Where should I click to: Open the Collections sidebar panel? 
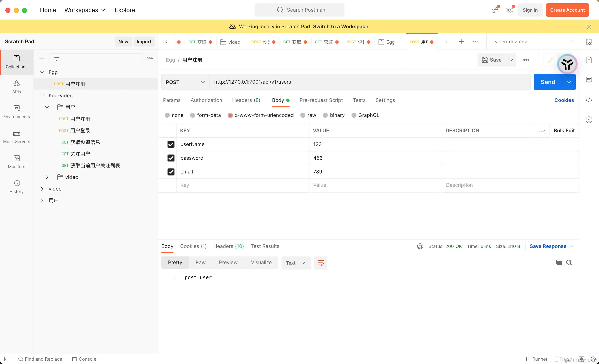[x=16, y=62]
